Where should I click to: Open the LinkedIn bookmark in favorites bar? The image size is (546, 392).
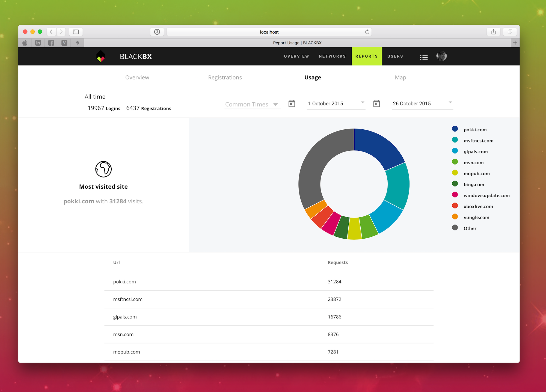(38, 43)
